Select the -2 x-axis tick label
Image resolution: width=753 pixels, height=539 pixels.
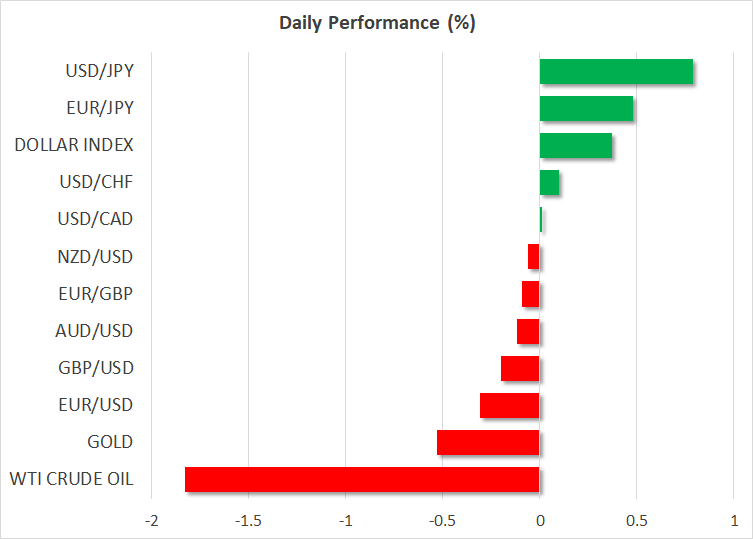point(151,520)
